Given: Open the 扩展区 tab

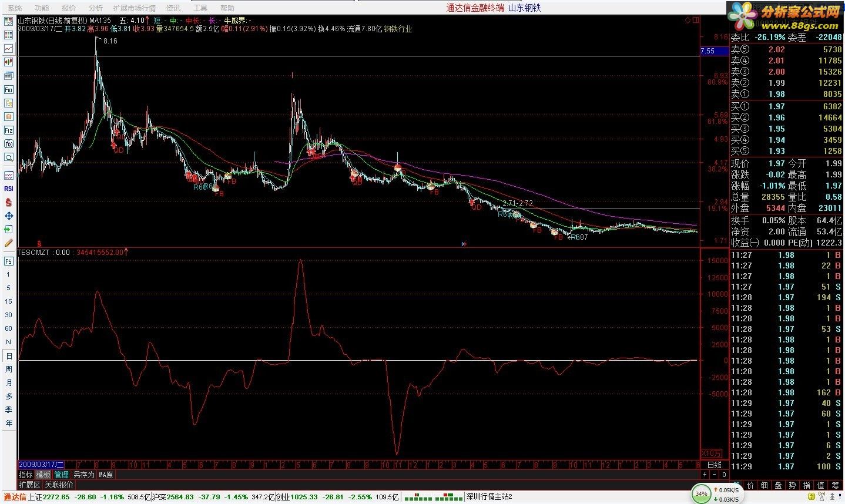Looking at the screenshot, I should 29,485.
